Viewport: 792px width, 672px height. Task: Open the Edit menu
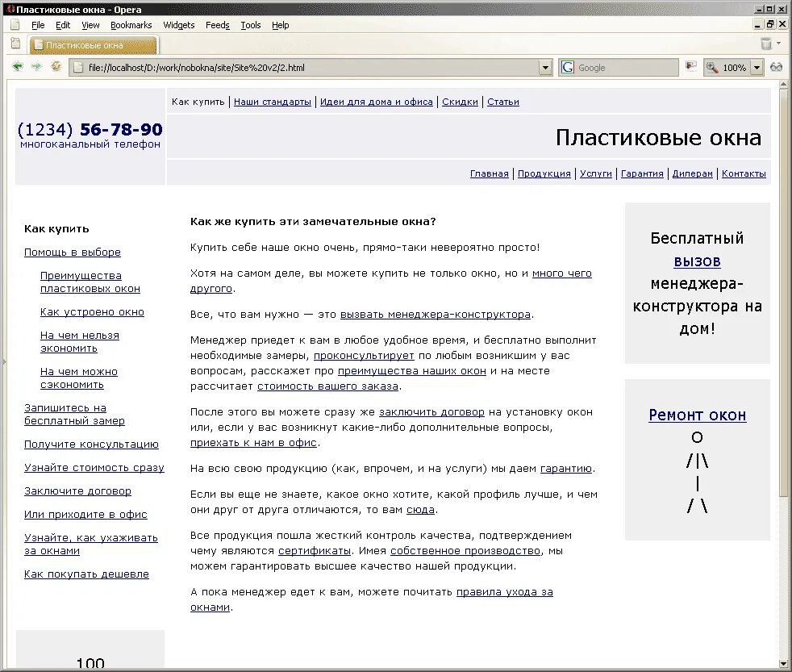click(63, 25)
